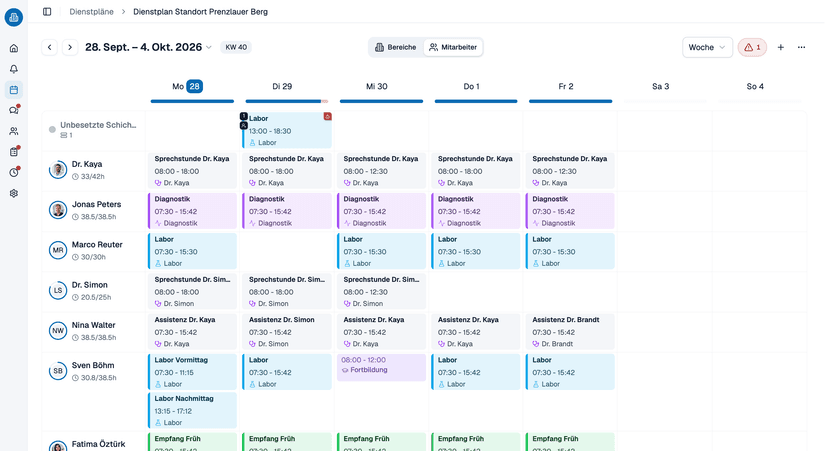Open the Woche view dropdown
The height and width of the screenshot is (451, 828).
(x=707, y=47)
